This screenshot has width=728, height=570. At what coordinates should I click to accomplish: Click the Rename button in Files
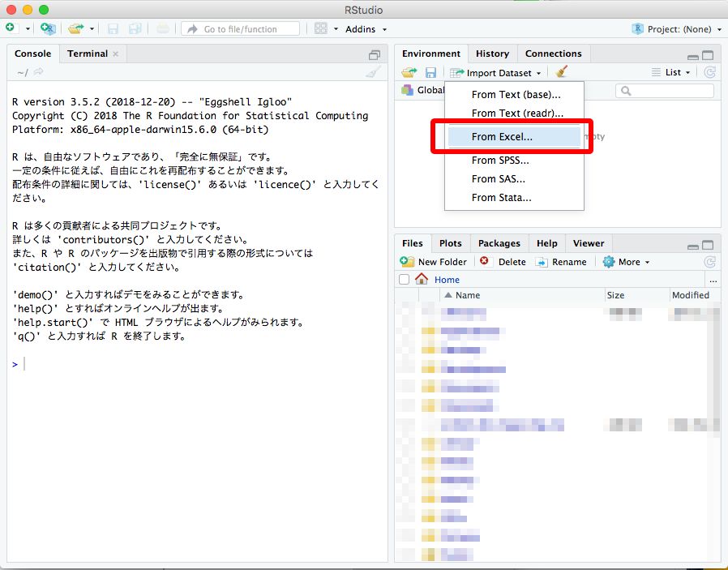tap(561, 262)
